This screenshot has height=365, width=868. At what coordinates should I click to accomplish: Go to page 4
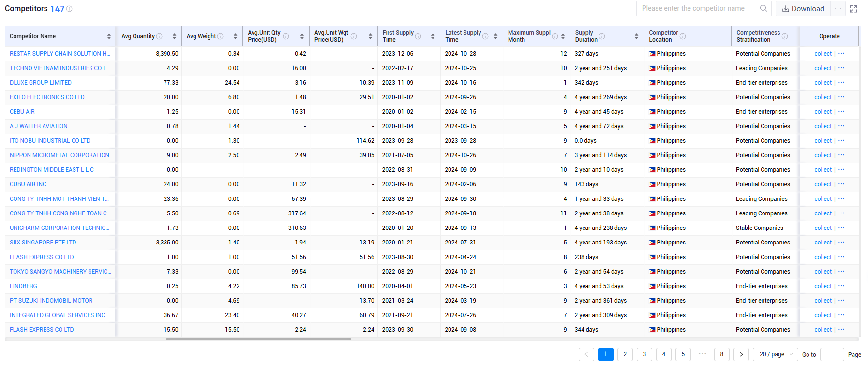(663, 354)
